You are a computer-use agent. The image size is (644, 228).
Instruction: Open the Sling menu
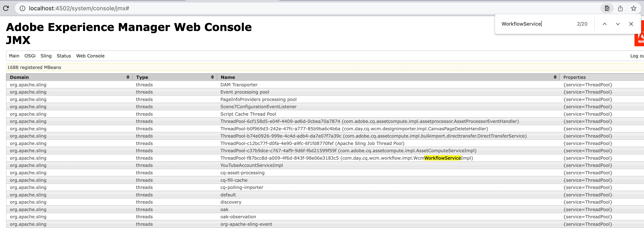[x=46, y=56]
